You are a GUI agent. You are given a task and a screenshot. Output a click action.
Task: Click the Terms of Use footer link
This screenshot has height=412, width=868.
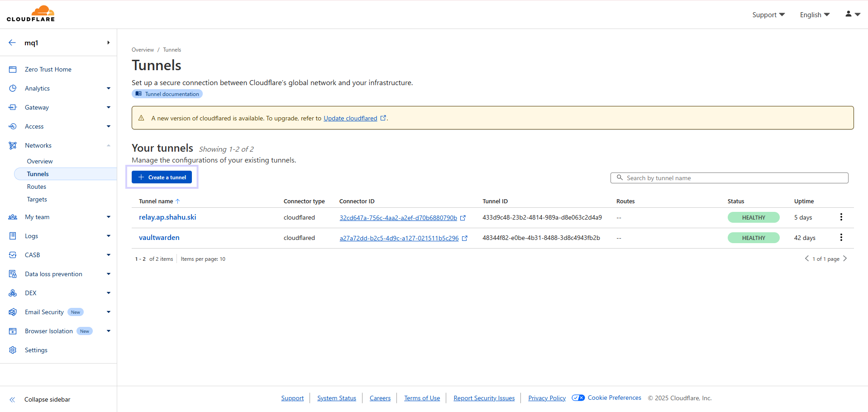pyautogui.click(x=422, y=398)
